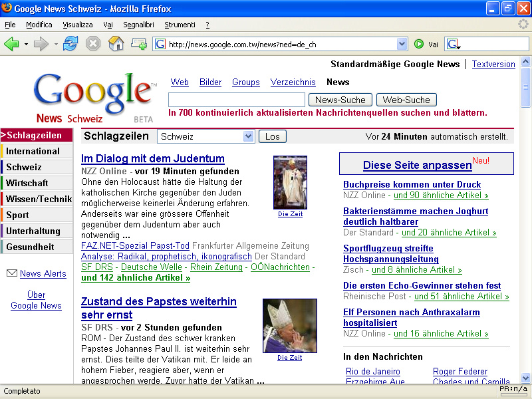This screenshot has height=399, width=532.
Task: Click the Groups link
Action: (x=245, y=82)
